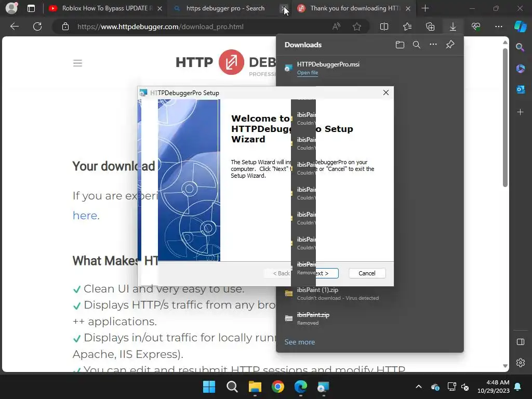
Task: Search downloads
Action: (x=417, y=45)
